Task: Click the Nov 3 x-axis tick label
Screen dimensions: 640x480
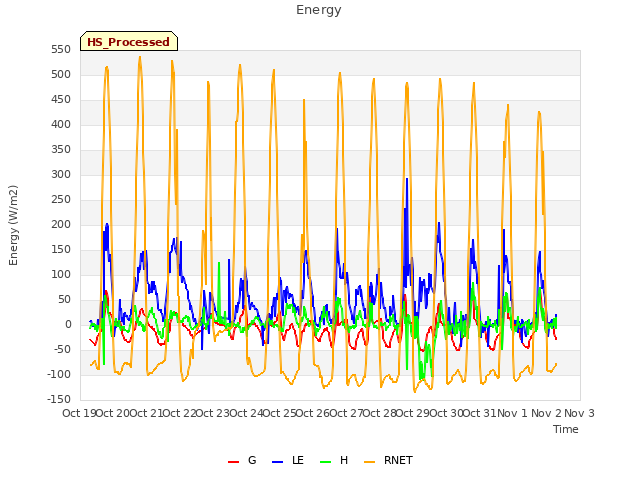Action: (579, 413)
